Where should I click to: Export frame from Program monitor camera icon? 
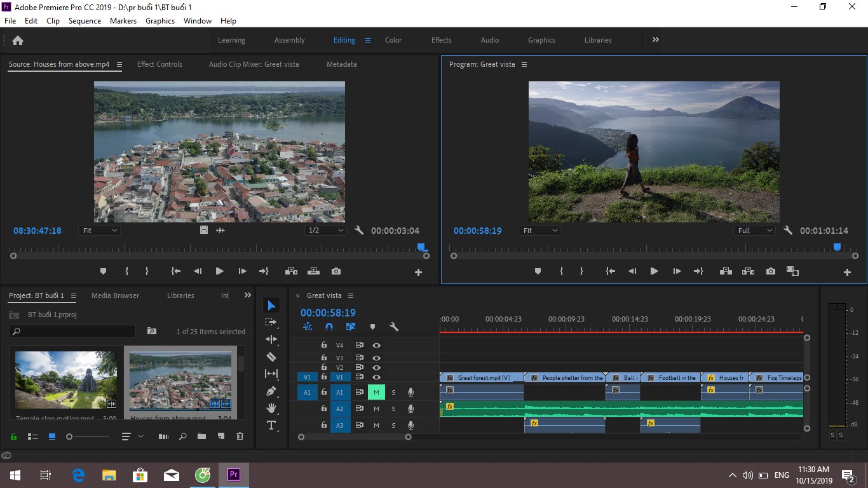771,271
